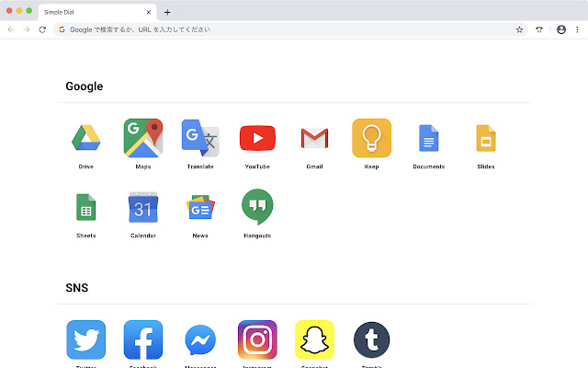The height and width of the screenshot is (368, 588).
Task: Click the "Calendar" label text
Action: [x=143, y=236]
